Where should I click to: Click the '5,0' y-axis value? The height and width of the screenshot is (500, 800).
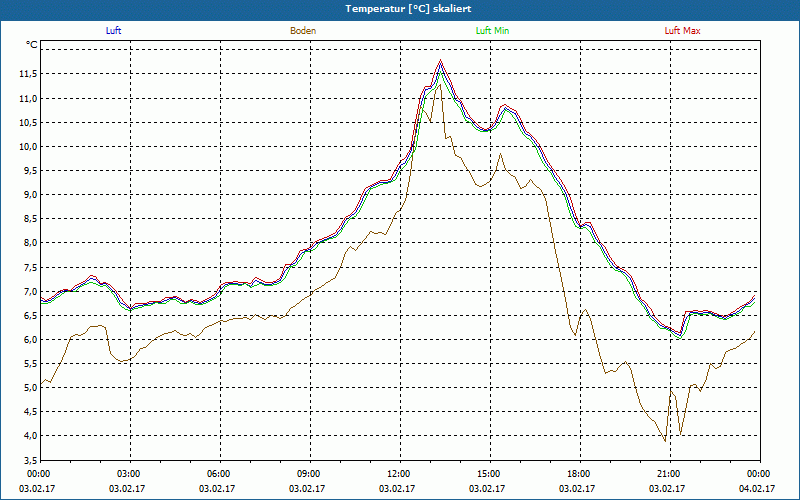pyautogui.click(x=30, y=388)
